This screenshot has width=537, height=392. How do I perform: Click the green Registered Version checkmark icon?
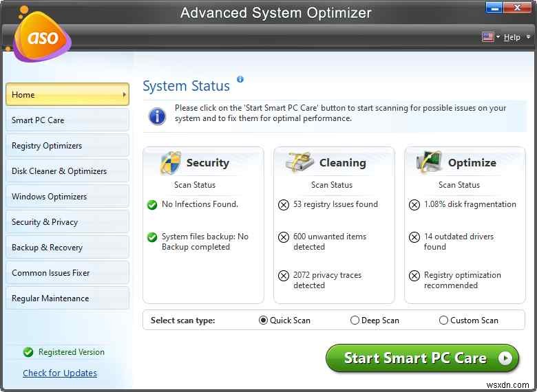point(28,352)
